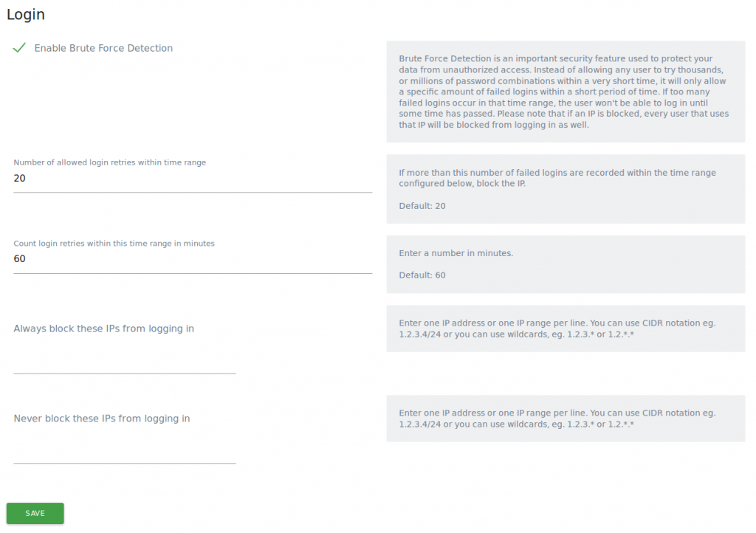Focus the time range field showing 60
This screenshot has height=533, width=756.
pyautogui.click(x=192, y=259)
